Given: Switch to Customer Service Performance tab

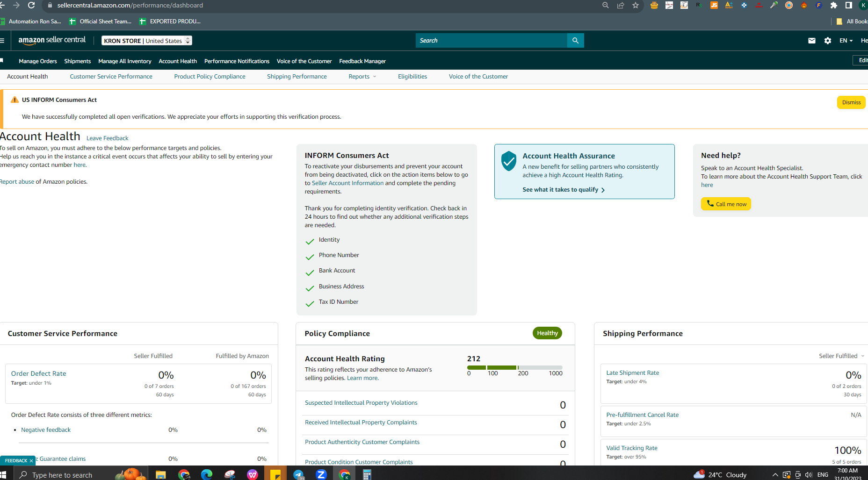Looking at the screenshot, I should (x=111, y=77).
